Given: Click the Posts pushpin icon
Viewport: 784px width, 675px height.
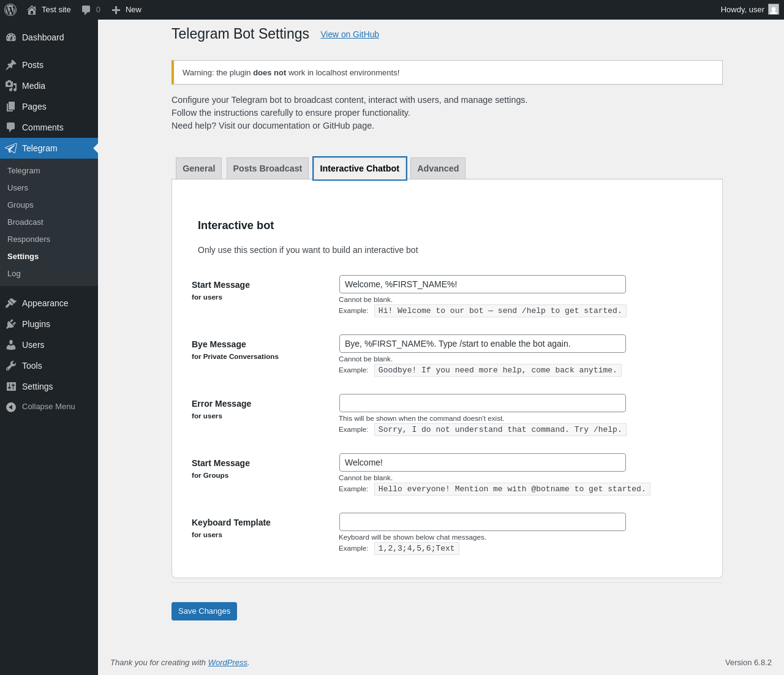Looking at the screenshot, I should coord(11,65).
